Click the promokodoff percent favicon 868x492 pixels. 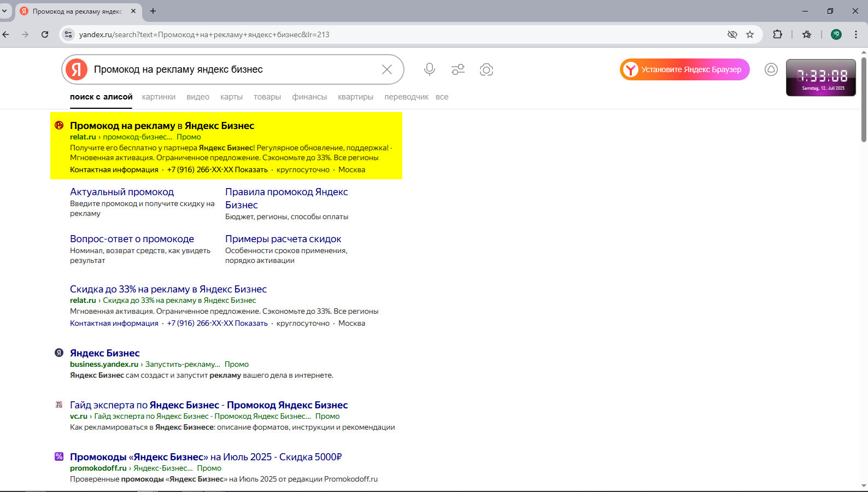pyautogui.click(x=59, y=456)
